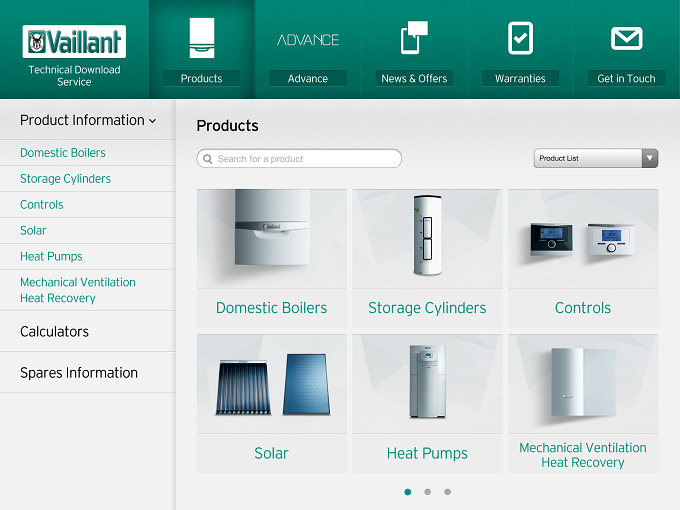This screenshot has width=680, height=510.
Task: Click the Solar panels image
Action: tap(272, 384)
